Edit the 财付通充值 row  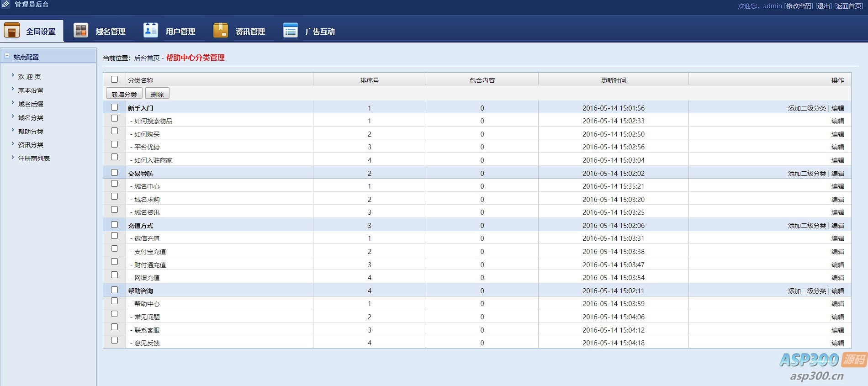tap(838, 265)
